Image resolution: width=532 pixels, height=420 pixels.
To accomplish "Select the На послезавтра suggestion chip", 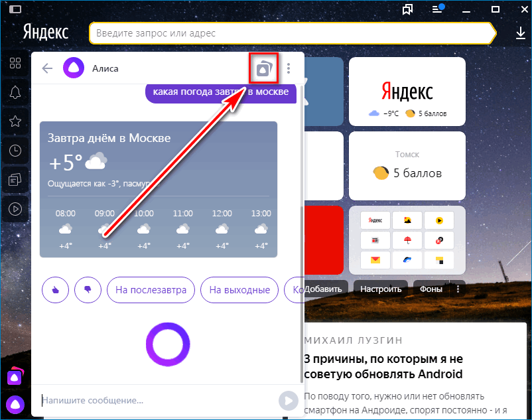I will [x=151, y=290].
